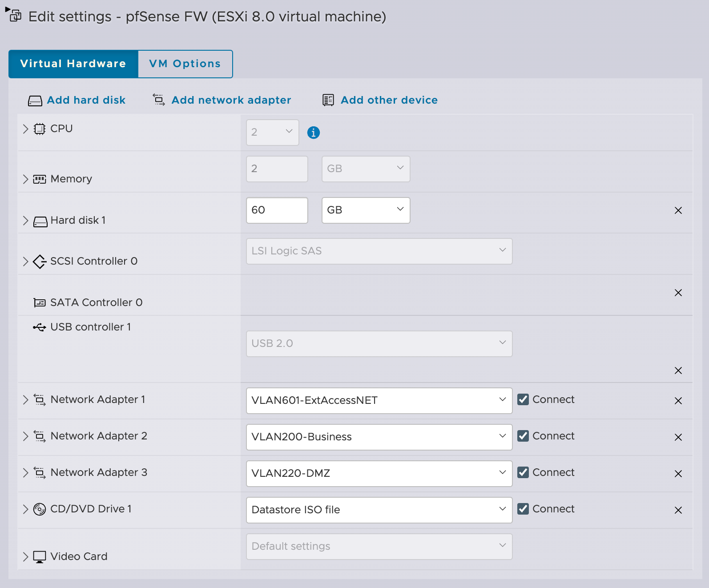Remove SATA Controller 0 with X
Image resolution: width=709 pixels, height=588 pixels.
coord(678,293)
